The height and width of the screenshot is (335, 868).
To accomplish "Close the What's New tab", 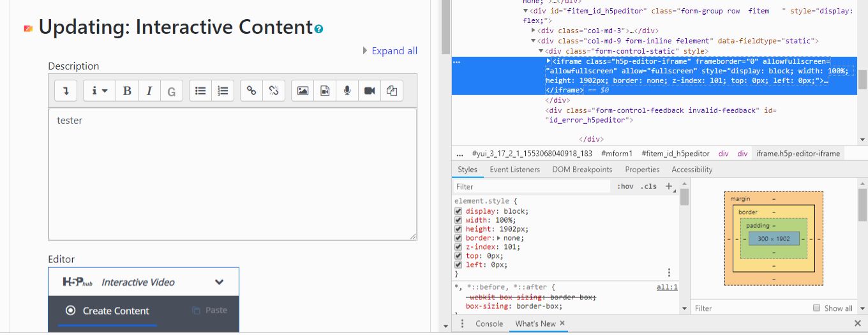I will click(x=562, y=324).
